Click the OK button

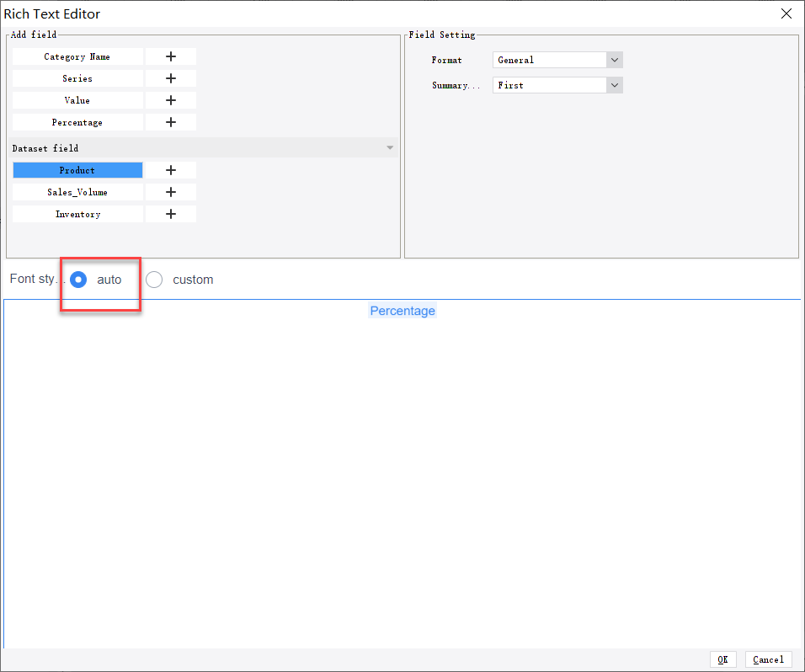point(722,659)
